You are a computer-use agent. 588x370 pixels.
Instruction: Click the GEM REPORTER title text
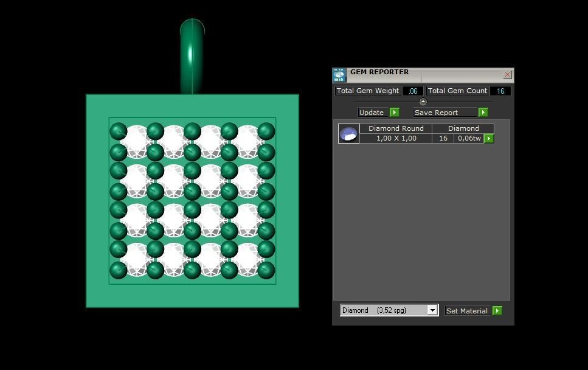(x=379, y=72)
